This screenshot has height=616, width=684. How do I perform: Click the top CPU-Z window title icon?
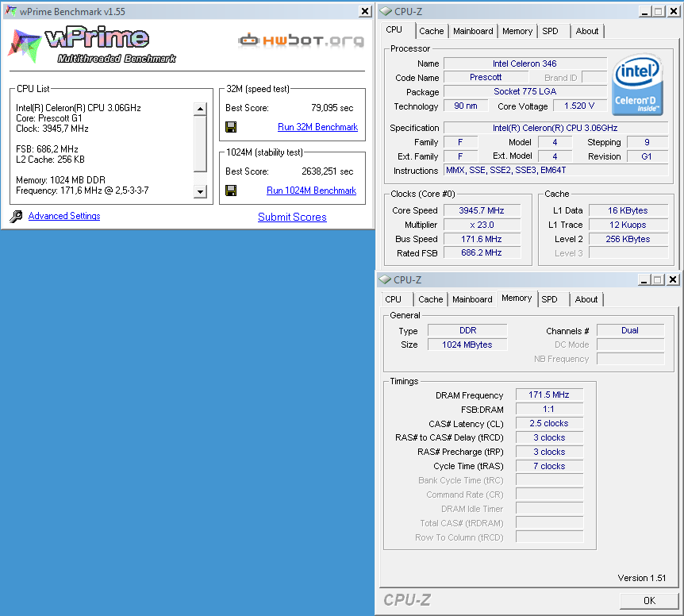point(386,11)
